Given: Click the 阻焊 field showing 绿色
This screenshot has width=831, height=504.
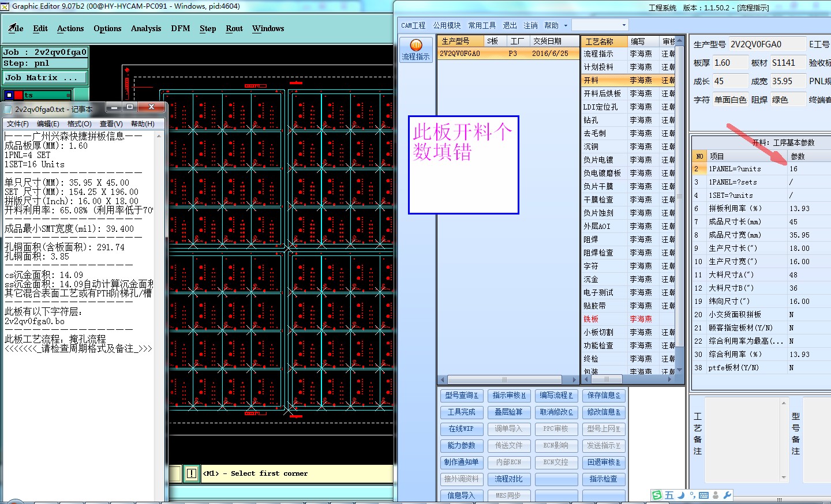Looking at the screenshot, I should [x=788, y=100].
